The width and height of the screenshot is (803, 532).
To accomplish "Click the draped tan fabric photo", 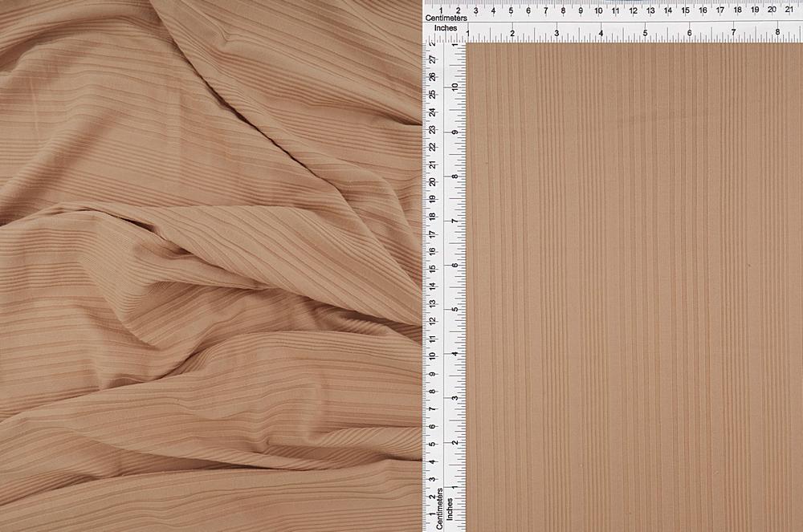I will click(x=210, y=266).
